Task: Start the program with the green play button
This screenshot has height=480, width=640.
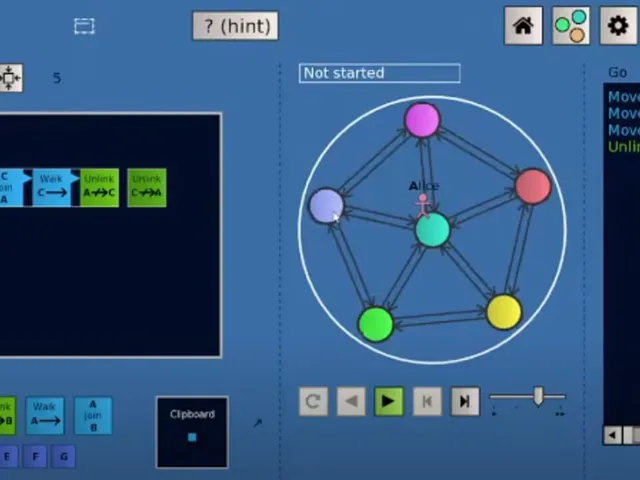Action: point(389,402)
